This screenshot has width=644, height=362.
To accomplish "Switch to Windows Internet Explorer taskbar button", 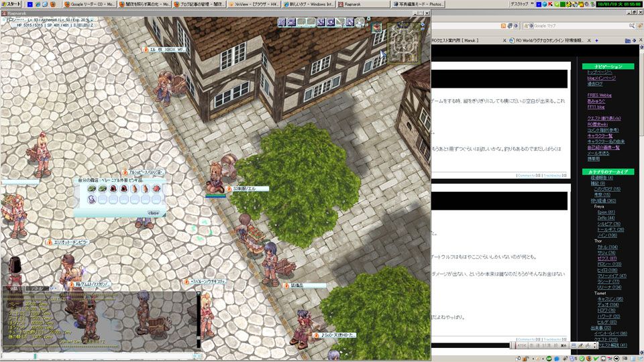I will tap(309, 4).
